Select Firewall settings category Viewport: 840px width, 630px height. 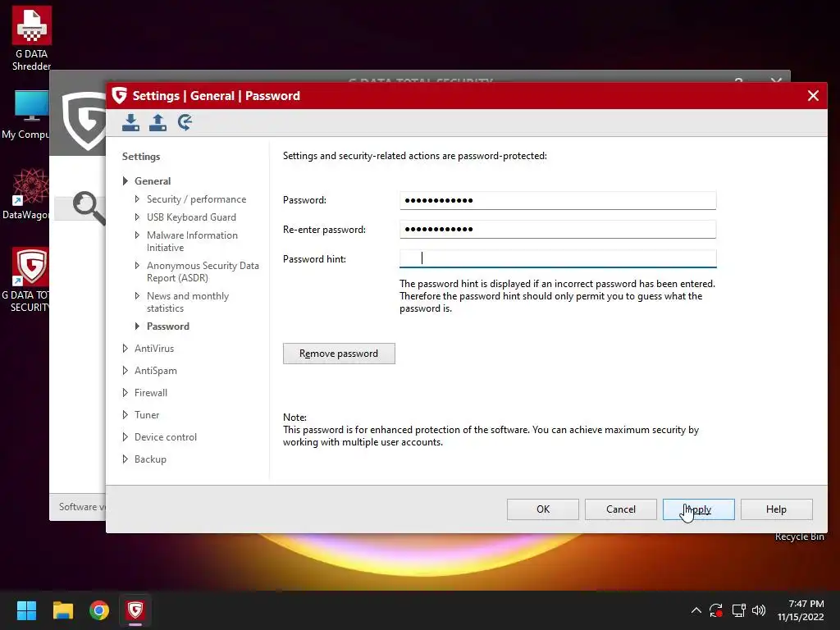pyautogui.click(x=151, y=393)
